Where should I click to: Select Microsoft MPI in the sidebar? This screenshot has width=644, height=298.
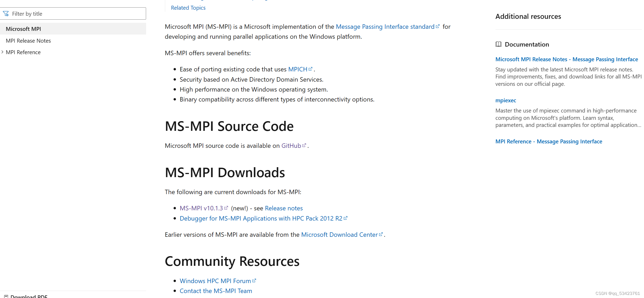(23, 29)
